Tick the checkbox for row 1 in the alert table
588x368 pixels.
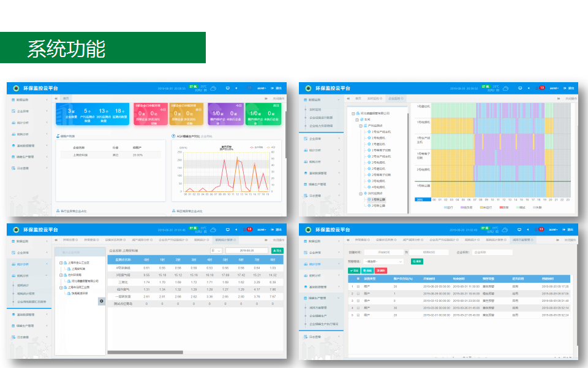pos(359,286)
